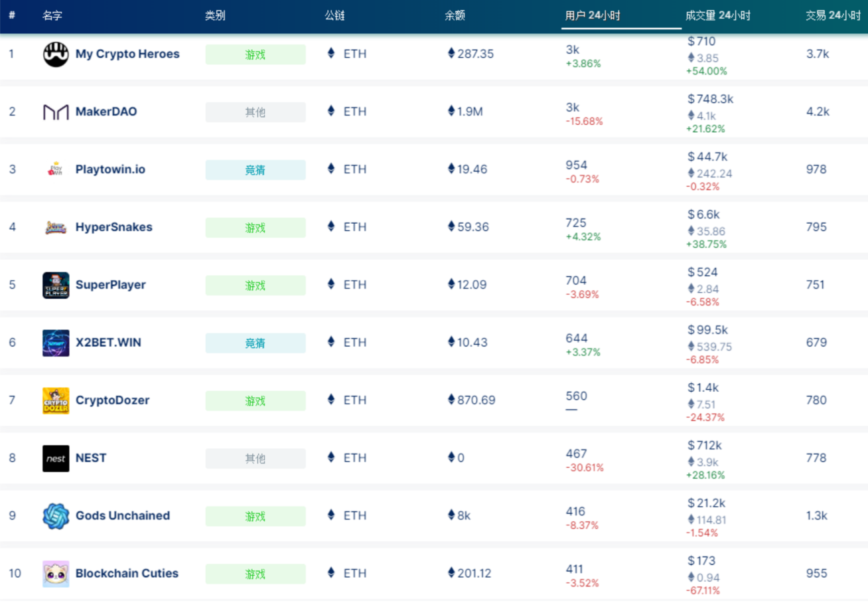This screenshot has height=603, width=868.
Task: Click the ETH chain icon in HyperSnakes row
Action: pyautogui.click(x=331, y=226)
